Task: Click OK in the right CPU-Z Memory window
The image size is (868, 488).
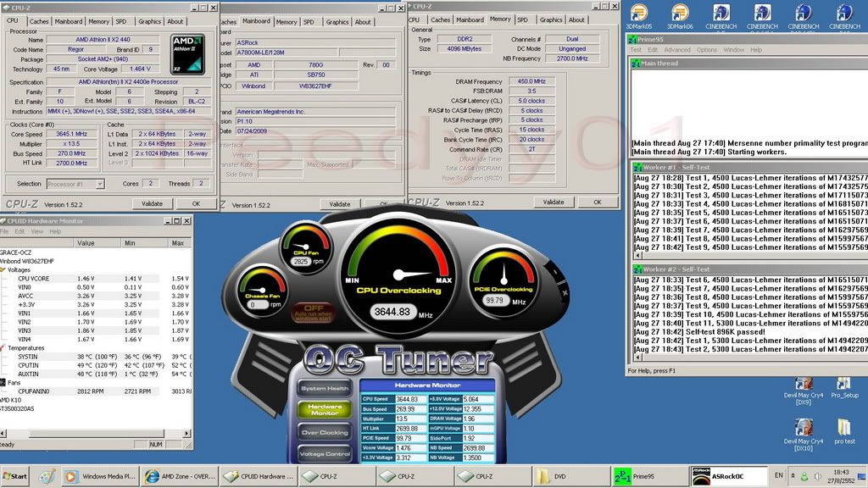Action: point(598,202)
